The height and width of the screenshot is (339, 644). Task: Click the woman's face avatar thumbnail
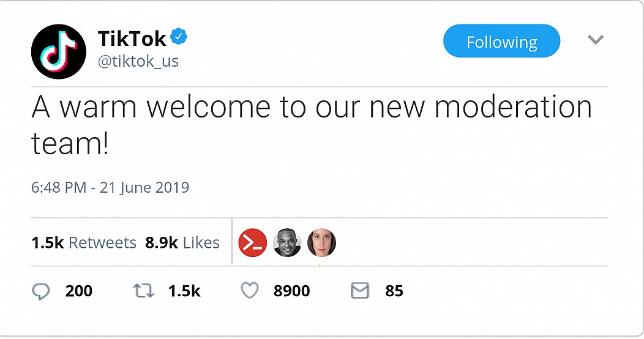click(x=321, y=242)
